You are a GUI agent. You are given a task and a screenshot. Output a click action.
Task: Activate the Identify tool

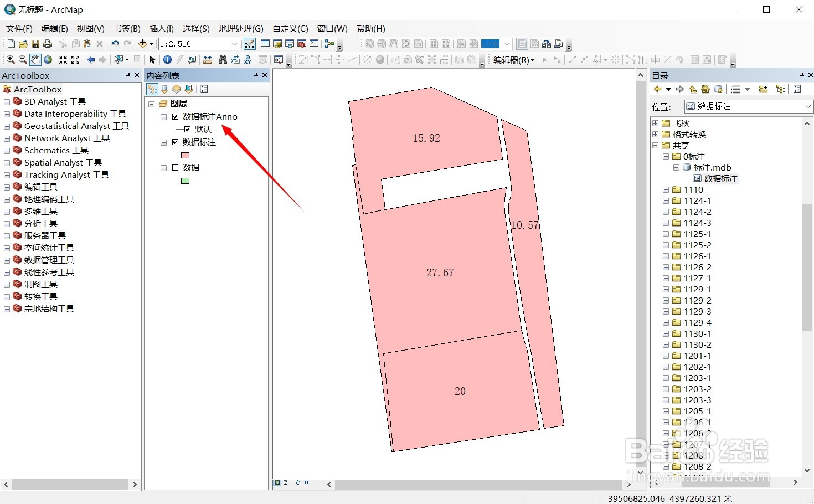(167, 60)
